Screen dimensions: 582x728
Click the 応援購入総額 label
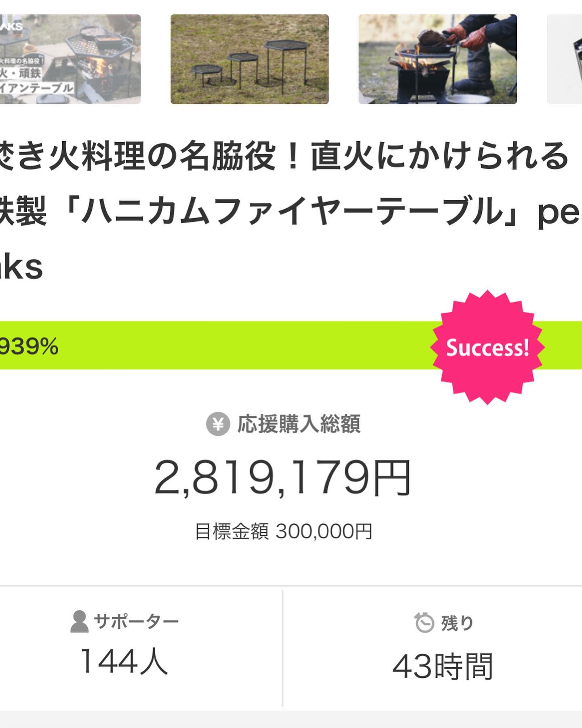[x=299, y=424]
